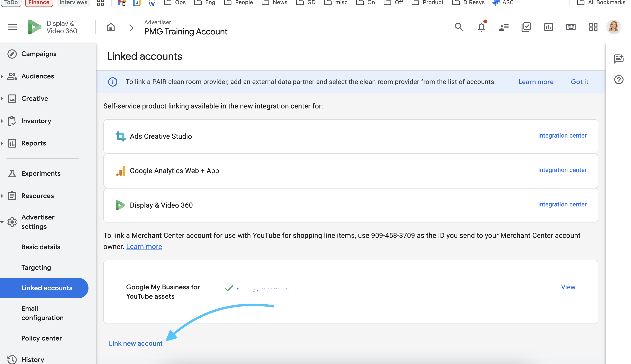Dismiss the PAIR banner with Got it
The image size is (631, 364).
[580, 82]
